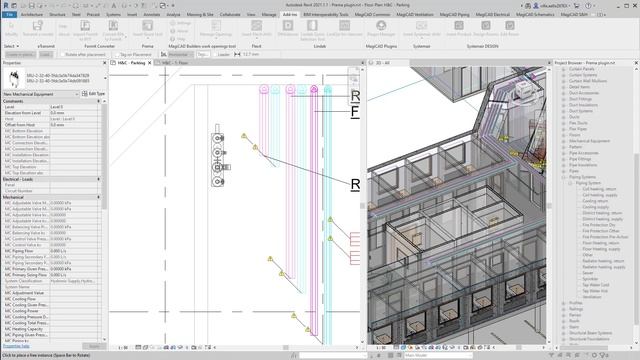Image resolution: width=640 pixels, height=360 pixels.
Task: Open the builders work Settings option
Action: click(x=180, y=23)
